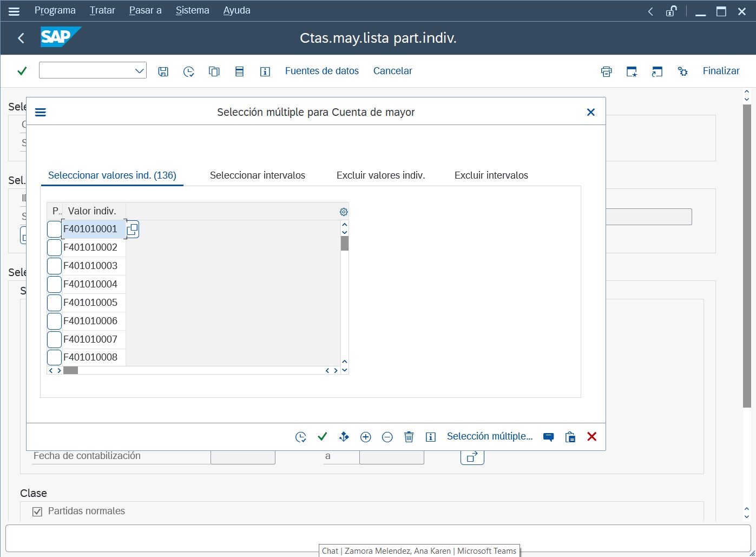Click the print icon in main toolbar
The image size is (756, 557).
[607, 71]
